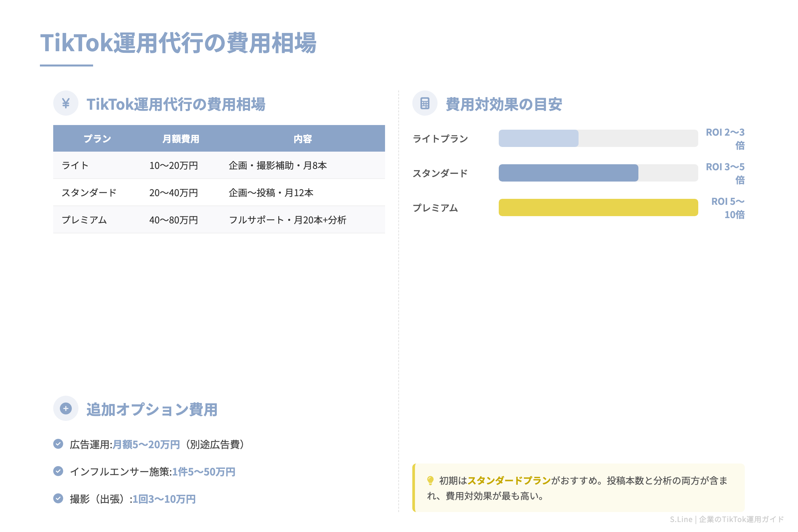Select the プラン column header
The width and height of the screenshot is (798, 532).
click(97, 138)
